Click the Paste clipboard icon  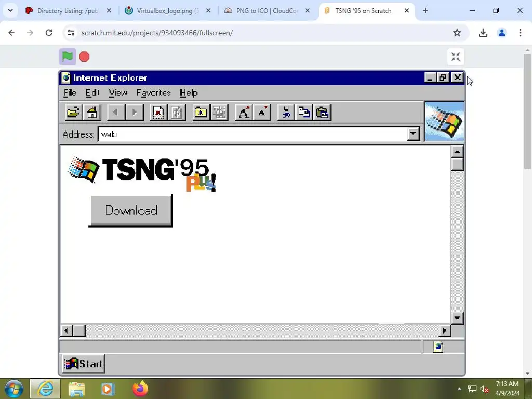(x=322, y=112)
